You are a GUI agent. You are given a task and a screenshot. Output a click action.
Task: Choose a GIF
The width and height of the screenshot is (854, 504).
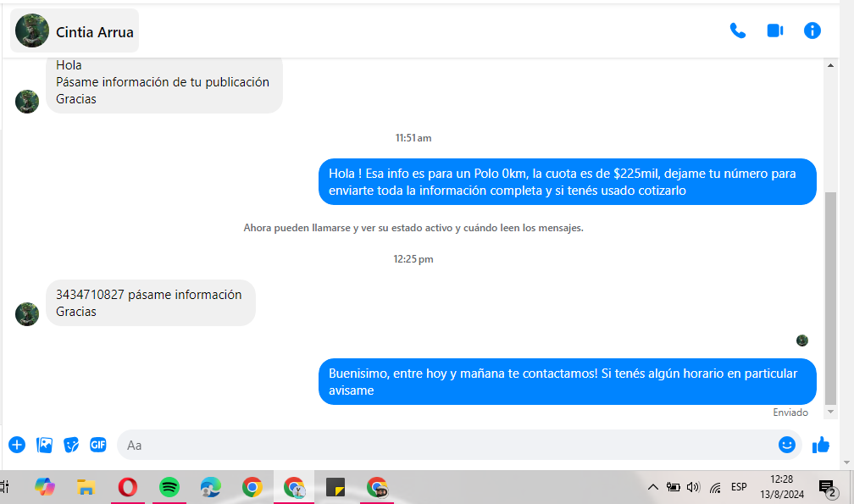pos(98,445)
